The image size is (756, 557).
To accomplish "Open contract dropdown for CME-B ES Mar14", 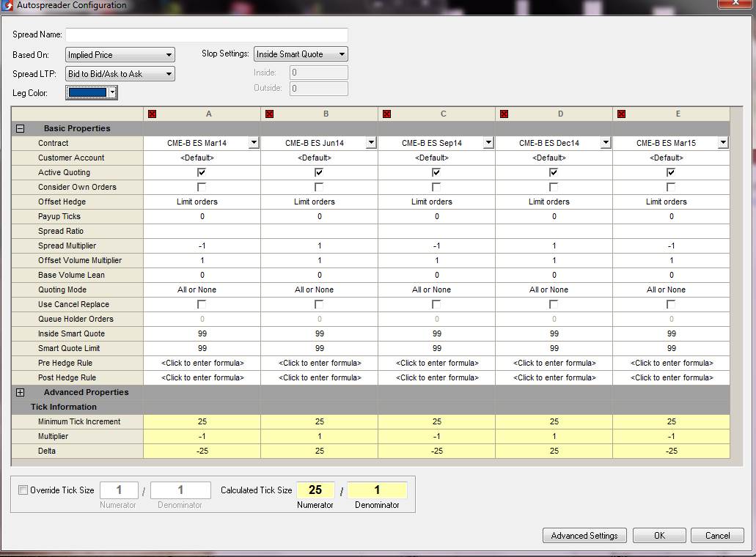I will (x=254, y=143).
